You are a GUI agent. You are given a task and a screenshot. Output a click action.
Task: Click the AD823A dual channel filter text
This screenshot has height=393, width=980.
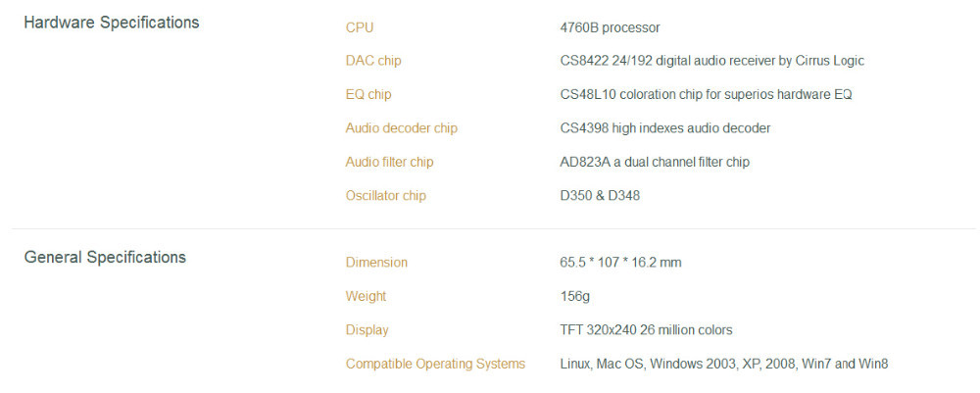click(655, 163)
